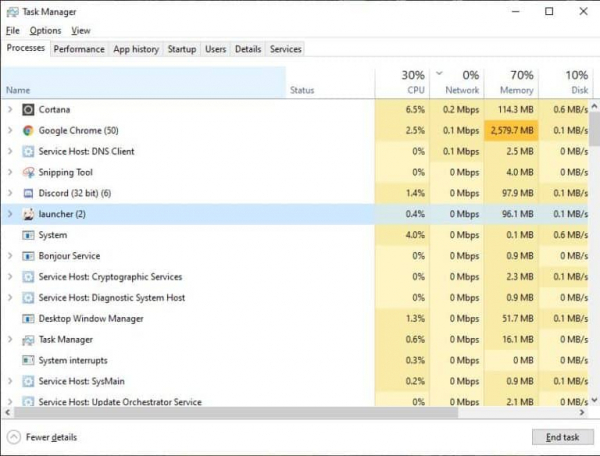Select the Google Chrome icon in process list
This screenshot has width=600, height=456.
click(x=28, y=131)
